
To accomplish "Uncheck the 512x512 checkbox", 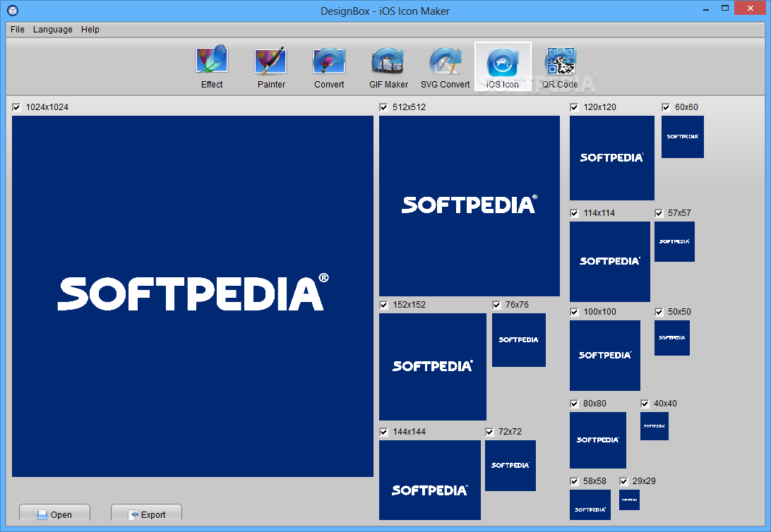I will tap(383, 107).
